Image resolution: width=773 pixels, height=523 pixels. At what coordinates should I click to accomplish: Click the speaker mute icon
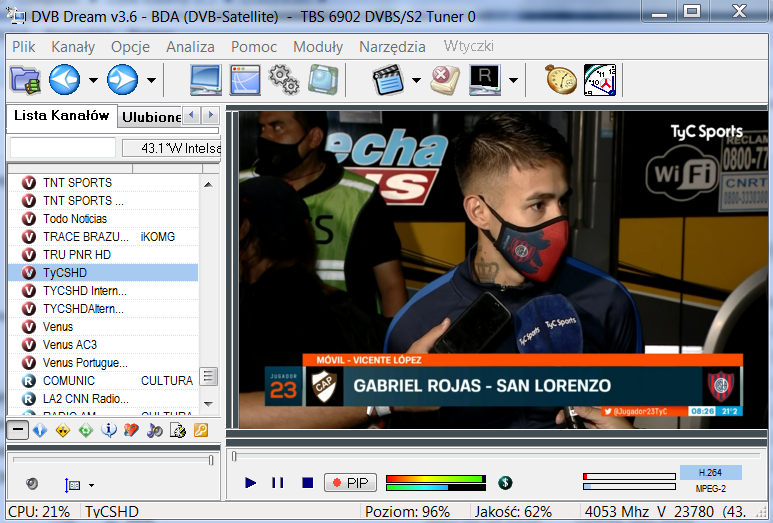[32, 484]
